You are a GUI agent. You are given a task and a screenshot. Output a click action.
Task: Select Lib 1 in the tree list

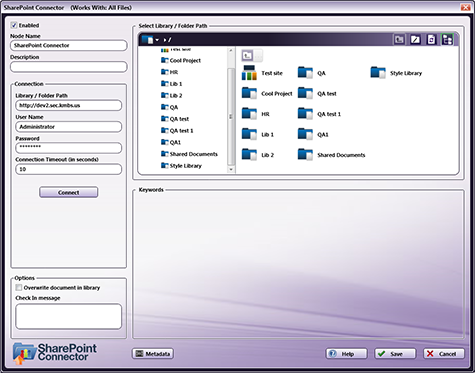point(172,84)
